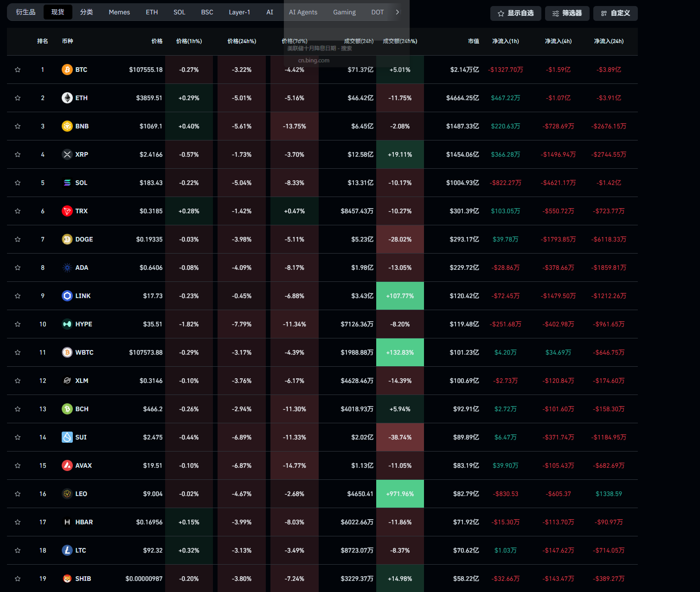
Task: Sort by 价格(24h%) column header
Action: click(x=242, y=41)
